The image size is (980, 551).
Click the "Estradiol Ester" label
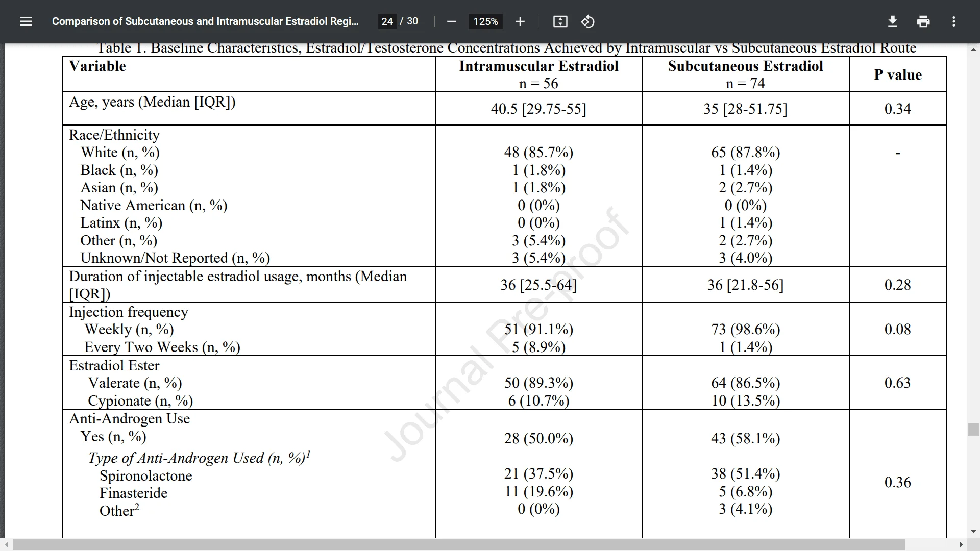114,365
